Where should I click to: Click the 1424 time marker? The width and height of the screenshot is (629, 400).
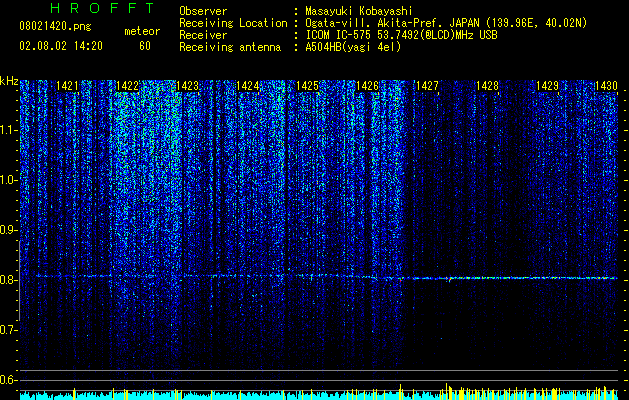pyautogui.click(x=248, y=86)
